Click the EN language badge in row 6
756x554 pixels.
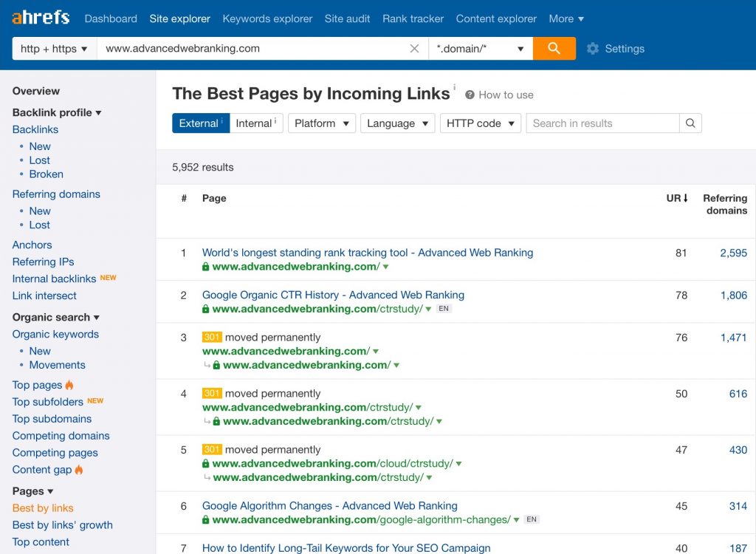(x=532, y=519)
